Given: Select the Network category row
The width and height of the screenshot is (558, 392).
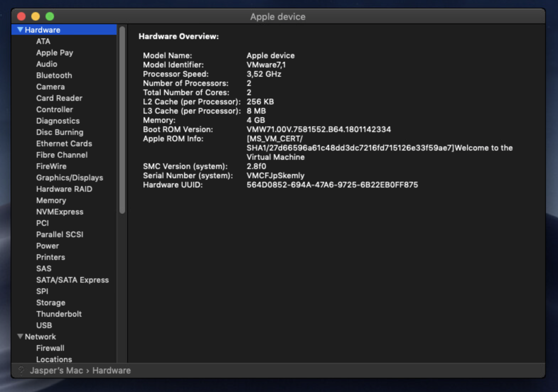Looking at the screenshot, I should tap(64, 337).
